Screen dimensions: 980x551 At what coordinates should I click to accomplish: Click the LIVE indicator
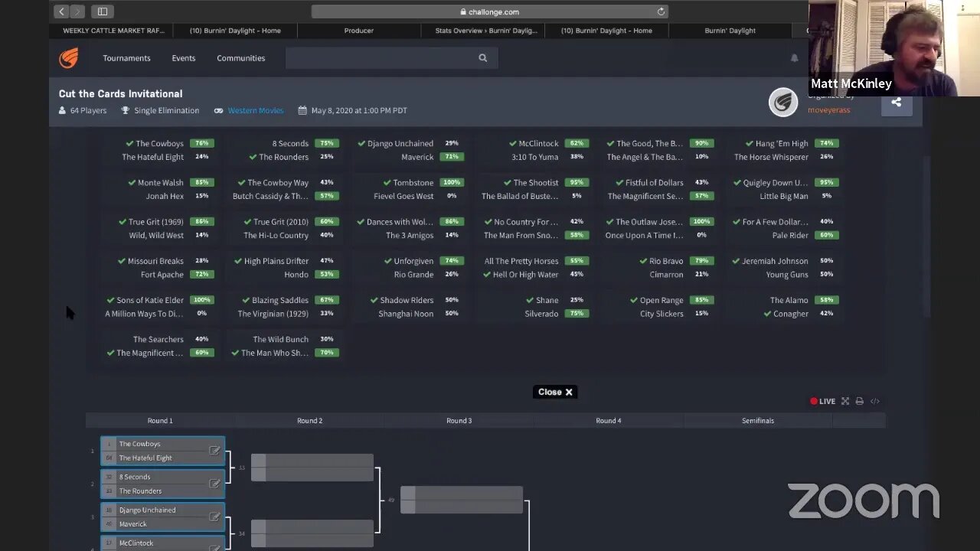823,401
